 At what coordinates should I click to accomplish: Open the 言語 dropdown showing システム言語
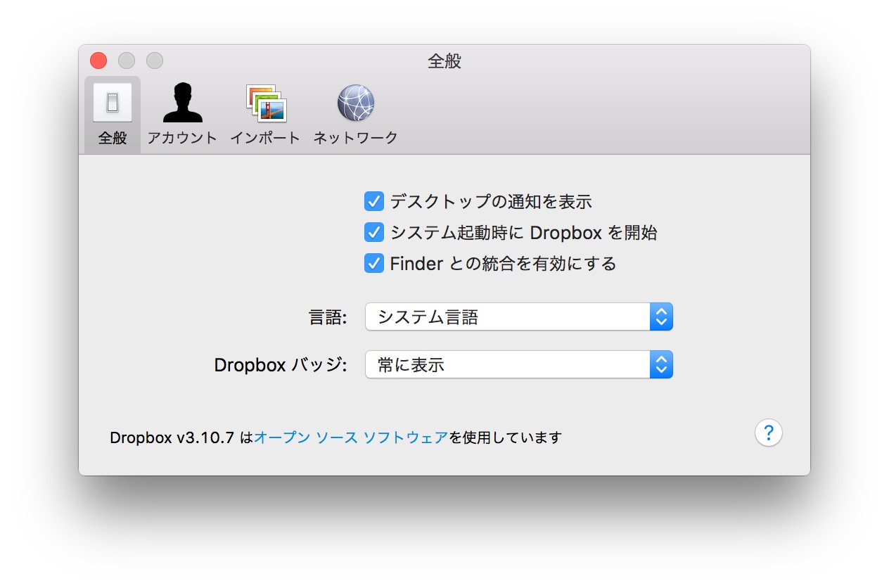pyautogui.click(x=519, y=317)
